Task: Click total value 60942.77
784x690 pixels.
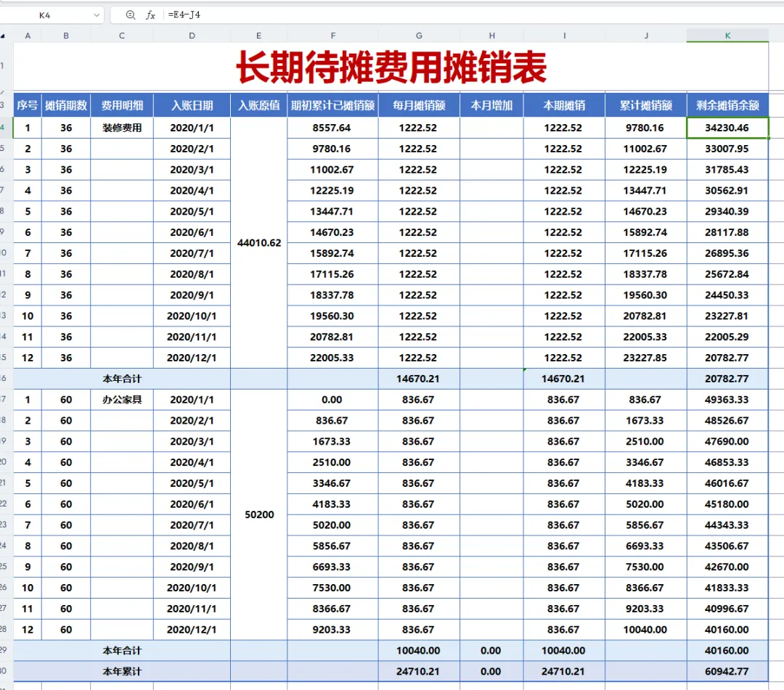Action: [x=727, y=672]
